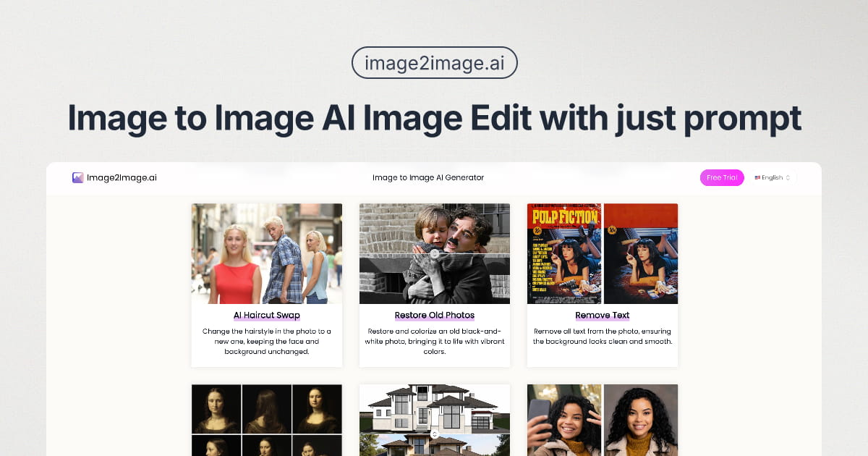This screenshot has height=456, width=868.
Task: Click the Free Trial button
Action: tap(721, 177)
